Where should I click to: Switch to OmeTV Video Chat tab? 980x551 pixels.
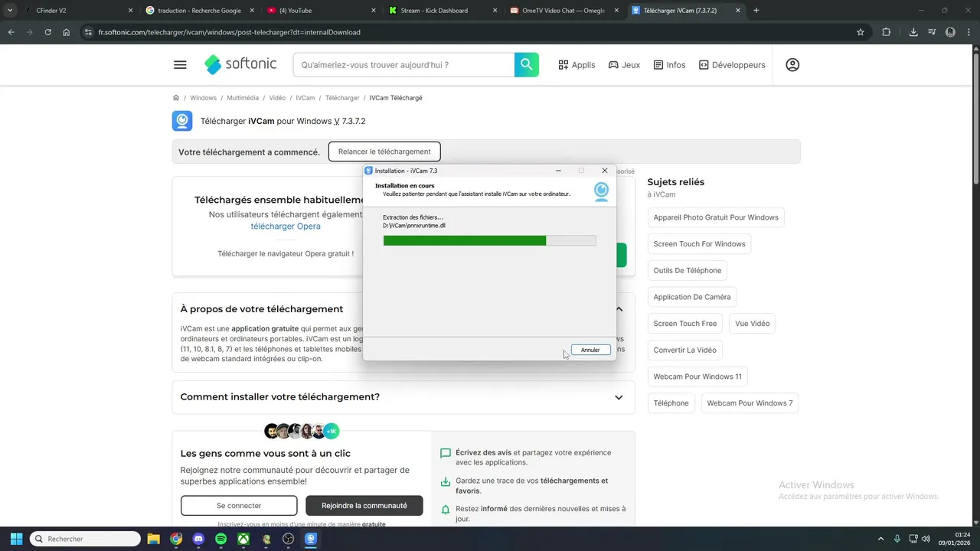point(565,11)
